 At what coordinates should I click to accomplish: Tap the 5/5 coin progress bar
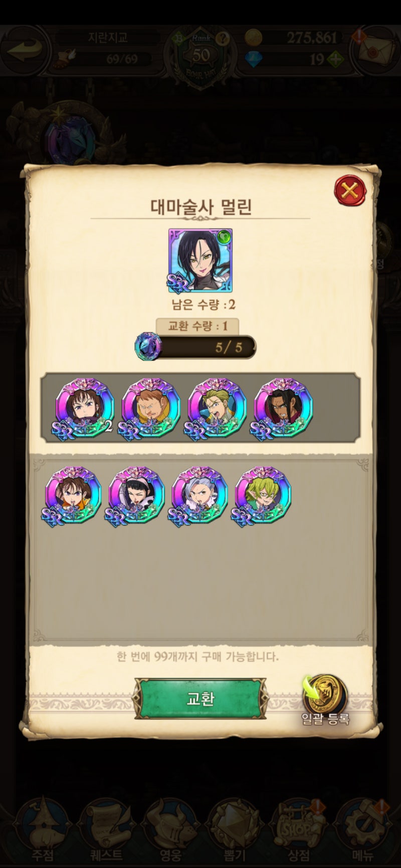196,347
